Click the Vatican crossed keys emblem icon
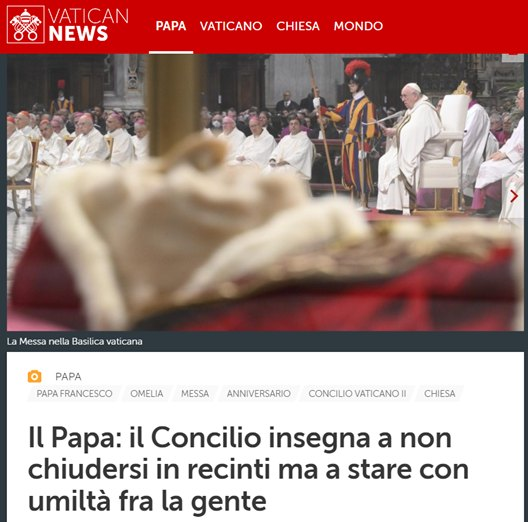The width and height of the screenshot is (528, 522). pos(26,25)
